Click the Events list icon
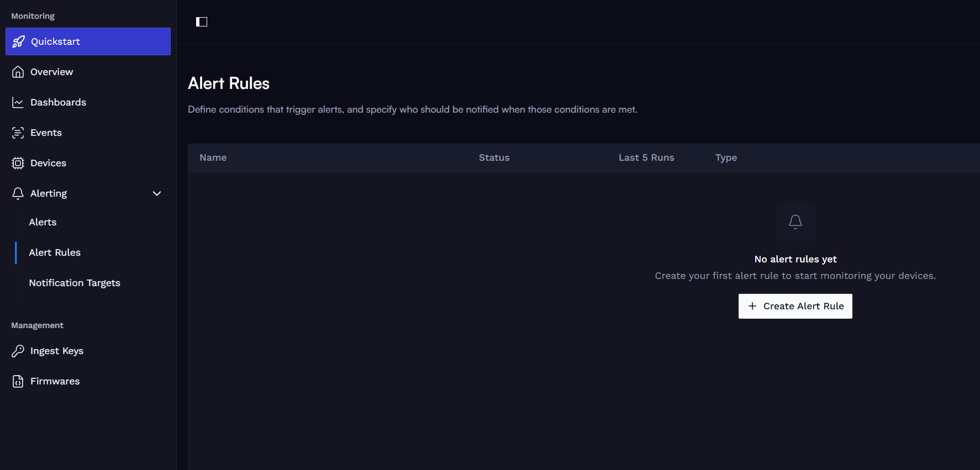This screenshot has width=980, height=470. click(18, 133)
